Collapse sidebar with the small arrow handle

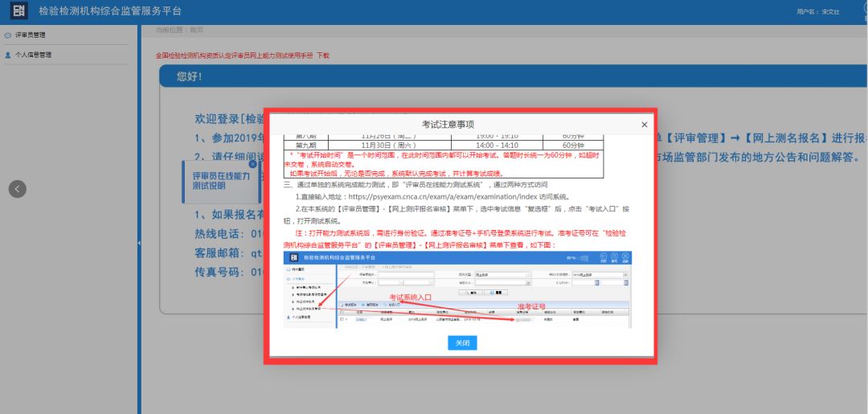[x=139, y=243]
